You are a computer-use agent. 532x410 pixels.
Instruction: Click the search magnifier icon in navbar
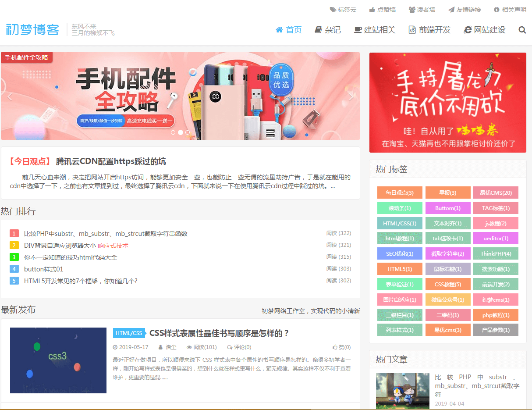pyautogui.click(x=522, y=30)
